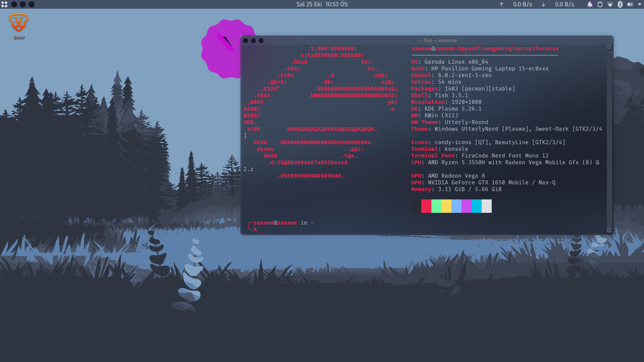This screenshot has width=644, height=362.
Task: Open the volume speaker tray icon
Action: point(630,4)
